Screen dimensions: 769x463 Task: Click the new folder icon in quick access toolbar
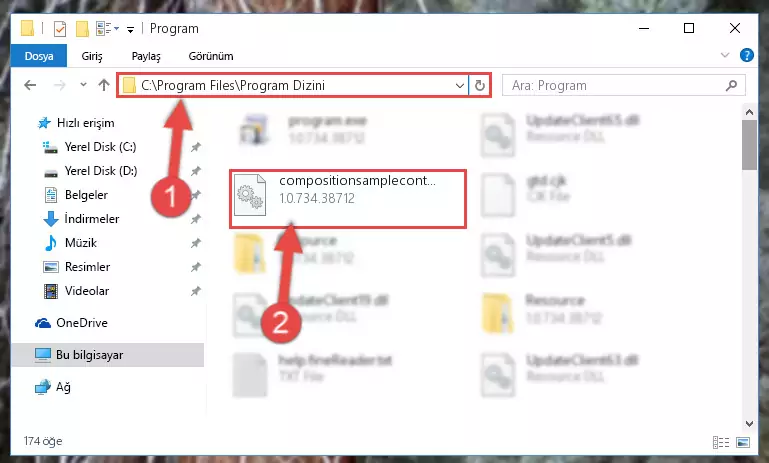click(82, 29)
